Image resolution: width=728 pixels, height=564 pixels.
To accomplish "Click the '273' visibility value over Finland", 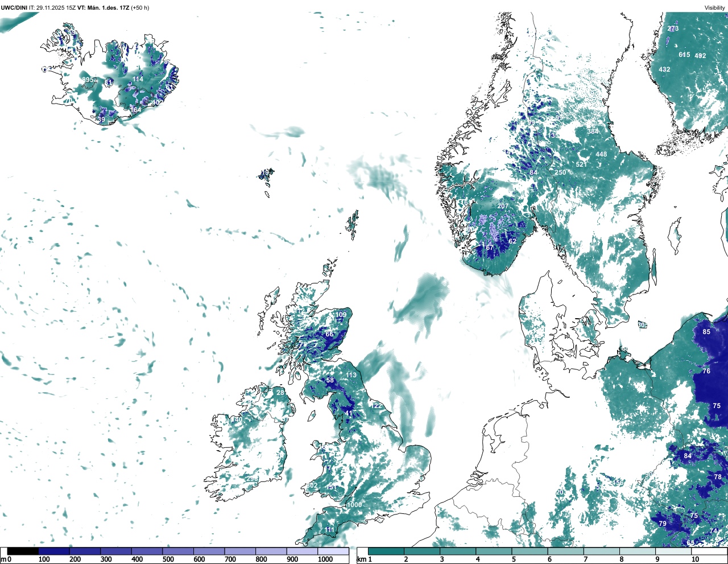I will click(673, 28).
